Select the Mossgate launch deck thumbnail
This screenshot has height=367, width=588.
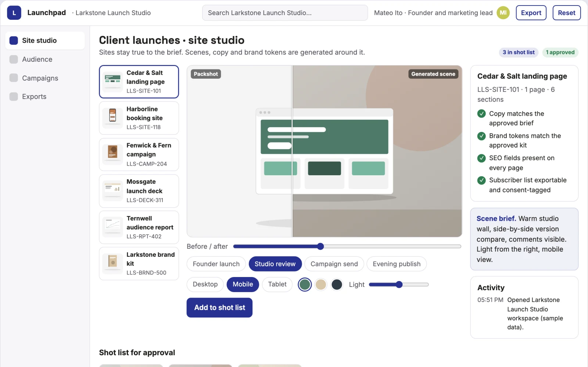(112, 191)
